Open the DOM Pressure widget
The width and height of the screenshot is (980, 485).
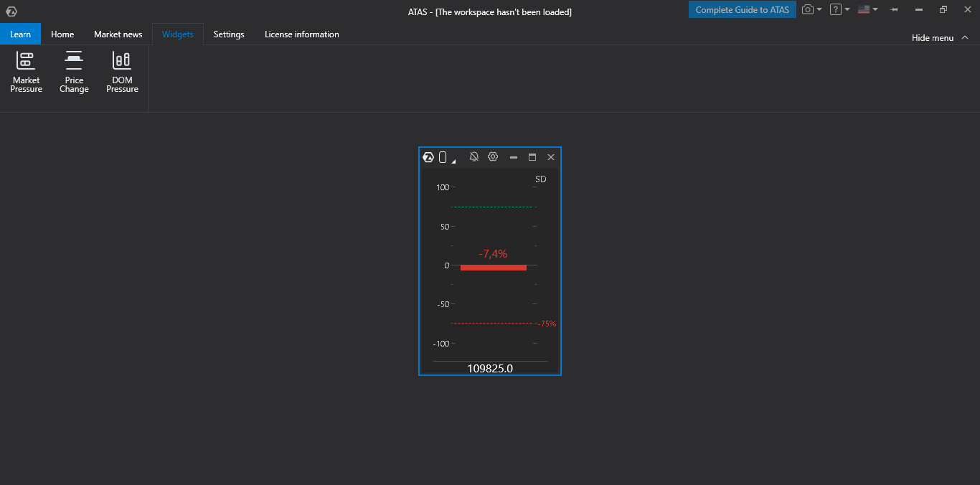coord(122,72)
